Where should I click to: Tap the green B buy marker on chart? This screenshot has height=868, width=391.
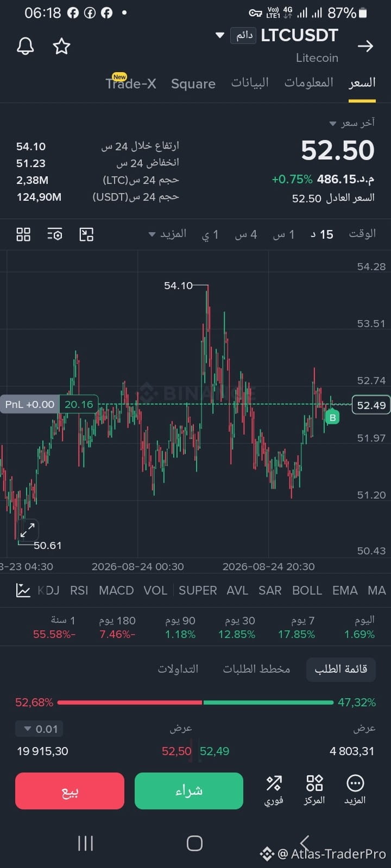(332, 417)
